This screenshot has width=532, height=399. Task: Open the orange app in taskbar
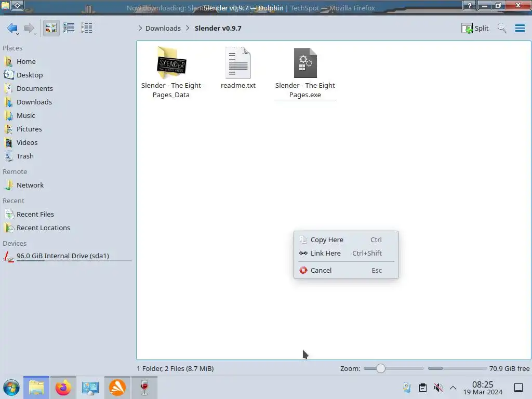117,388
